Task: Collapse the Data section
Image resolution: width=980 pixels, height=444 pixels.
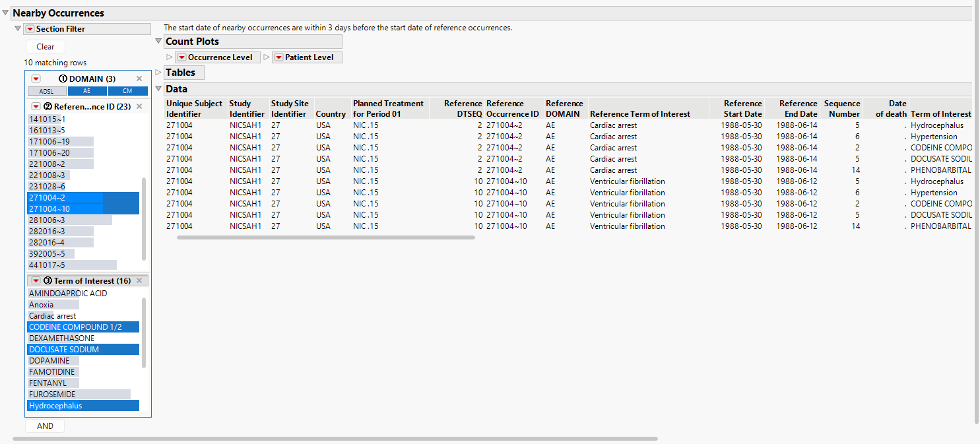Action: pos(158,89)
